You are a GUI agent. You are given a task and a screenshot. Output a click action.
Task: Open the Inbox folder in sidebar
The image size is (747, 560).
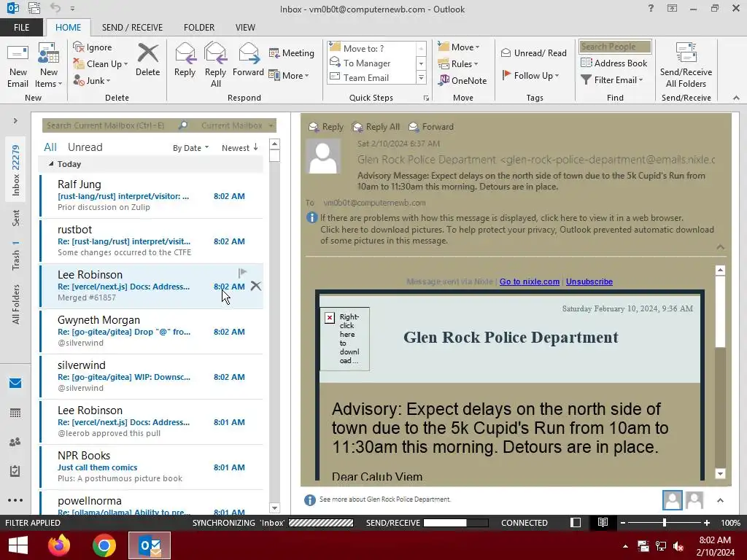(x=15, y=171)
